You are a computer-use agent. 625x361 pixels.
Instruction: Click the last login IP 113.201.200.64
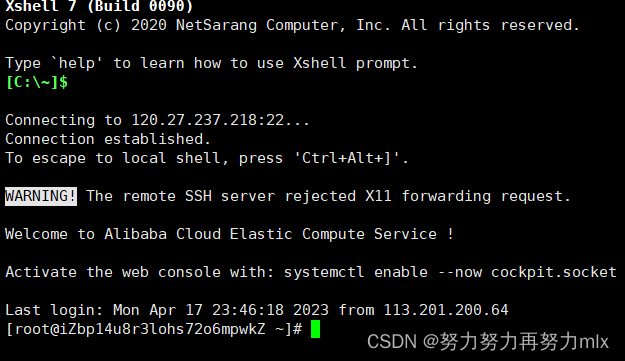(446, 310)
